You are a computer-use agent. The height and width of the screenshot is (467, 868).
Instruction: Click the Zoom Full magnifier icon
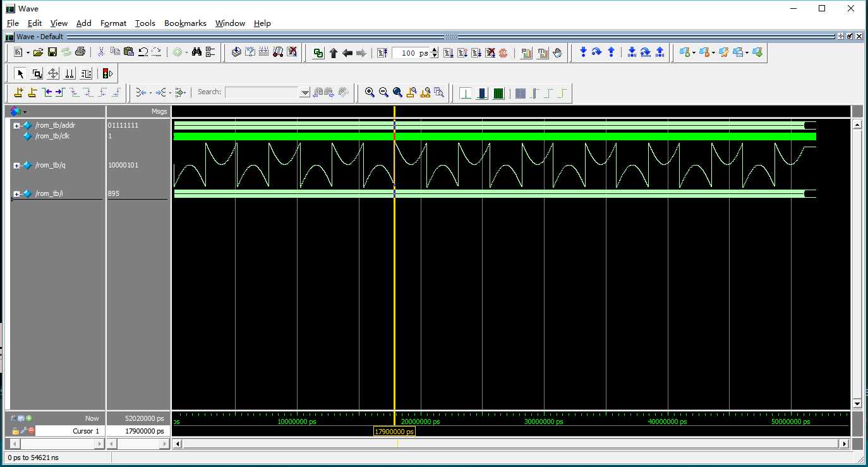pyautogui.click(x=397, y=92)
